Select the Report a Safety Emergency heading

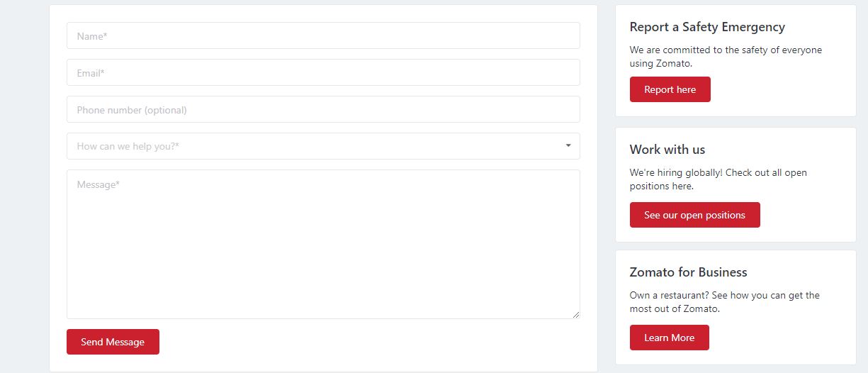(x=707, y=27)
